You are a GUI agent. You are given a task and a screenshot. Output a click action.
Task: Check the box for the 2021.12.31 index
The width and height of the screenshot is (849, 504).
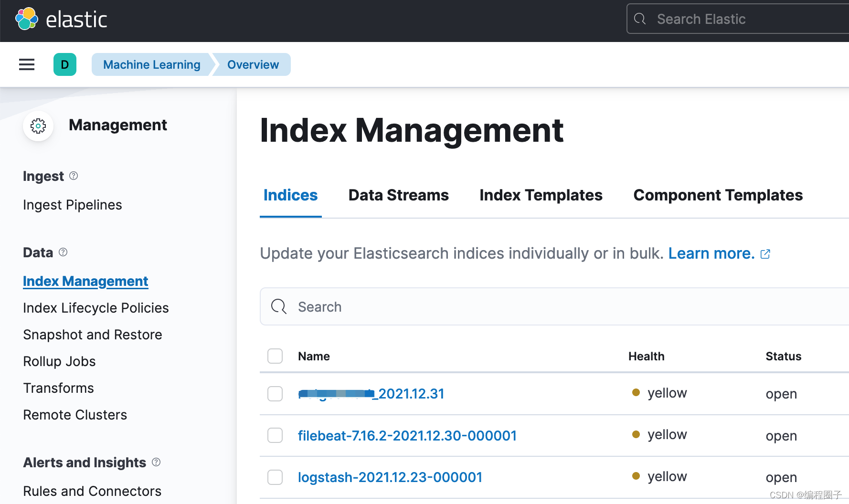coord(275,394)
